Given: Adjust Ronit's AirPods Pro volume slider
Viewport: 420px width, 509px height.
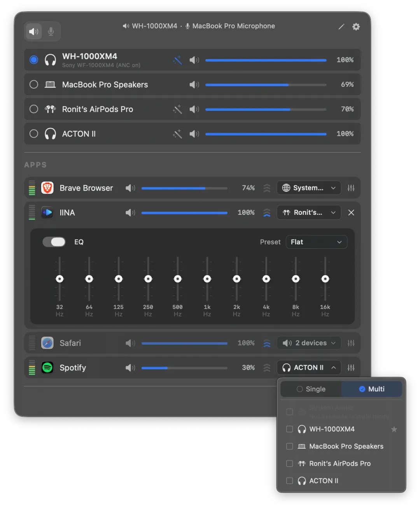Looking at the screenshot, I should tap(266, 109).
